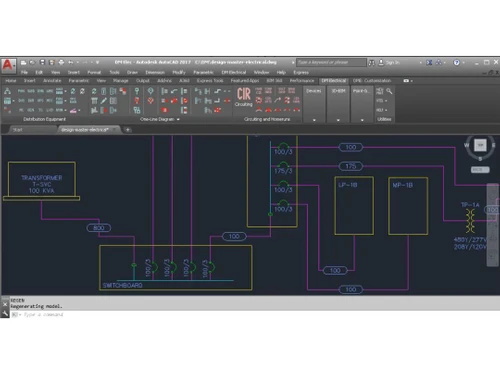Open the Draw menu
500x375 pixels.
tap(132, 72)
